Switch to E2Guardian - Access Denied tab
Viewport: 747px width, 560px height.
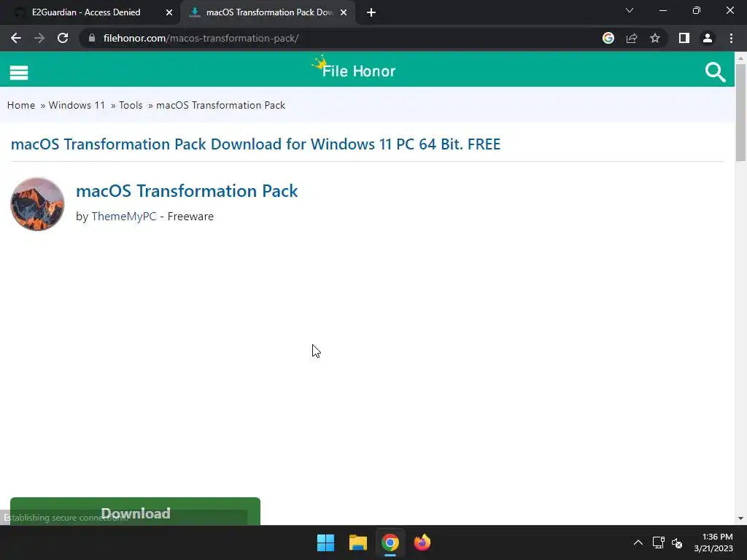click(86, 12)
